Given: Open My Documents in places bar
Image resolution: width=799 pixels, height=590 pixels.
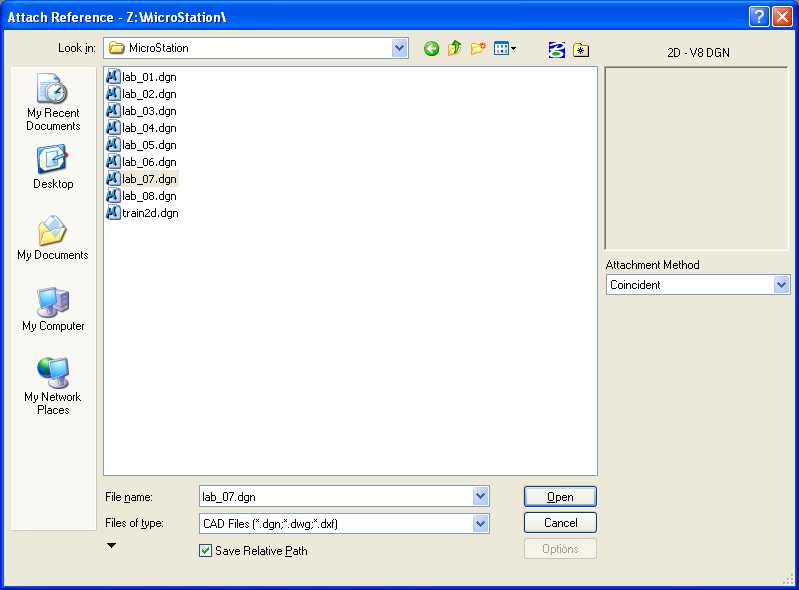Looking at the screenshot, I should pyautogui.click(x=53, y=239).
